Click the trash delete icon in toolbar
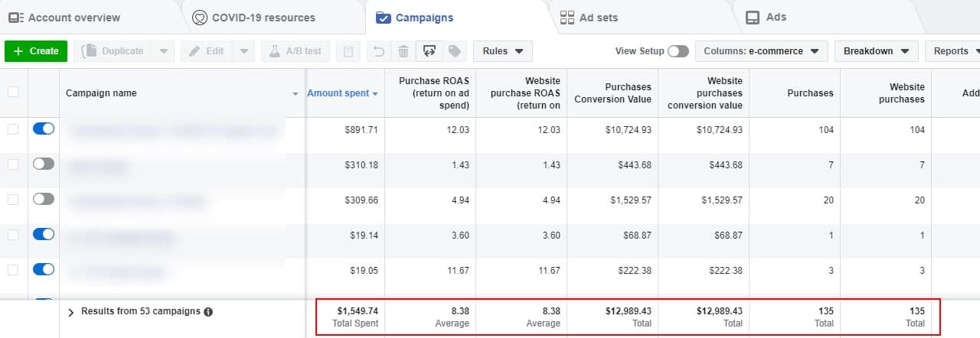The height and width of the screenshot is (338, 980). (x=403, y=51)
